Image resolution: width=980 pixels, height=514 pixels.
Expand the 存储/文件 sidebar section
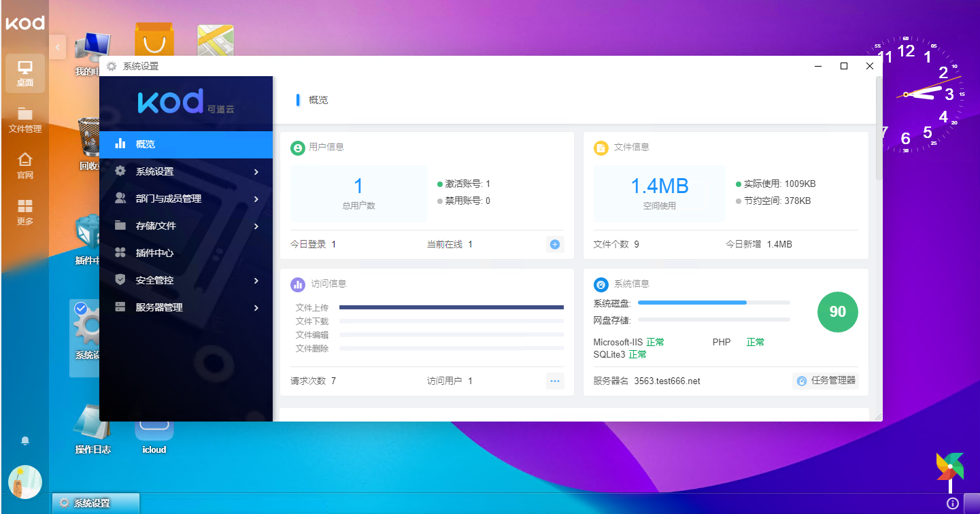[x=186, y=226]
